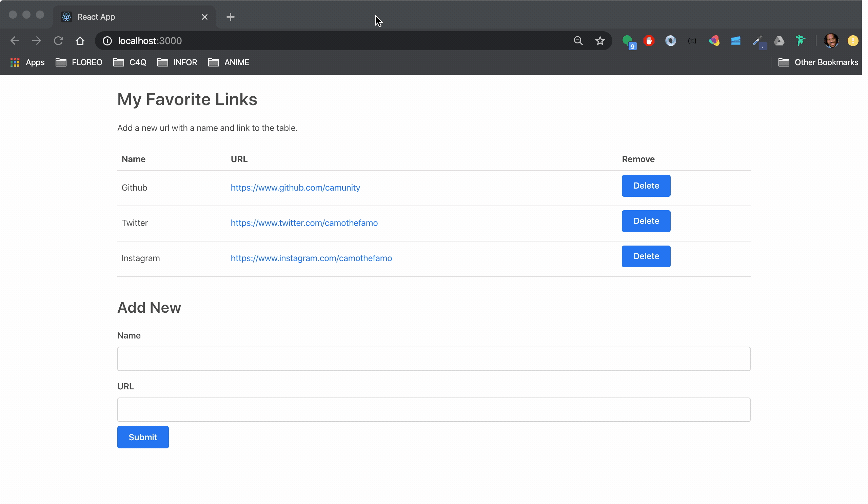Viewport: 868px width, 504px height.
Task: Open the FLOREO bookmarks folder
Action: (x=81, y=62)
